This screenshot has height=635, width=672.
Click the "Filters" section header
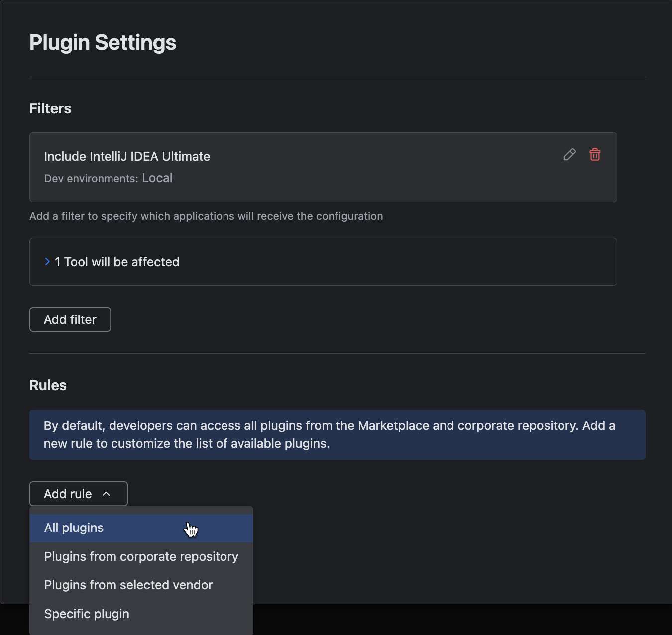pos(50,108)
